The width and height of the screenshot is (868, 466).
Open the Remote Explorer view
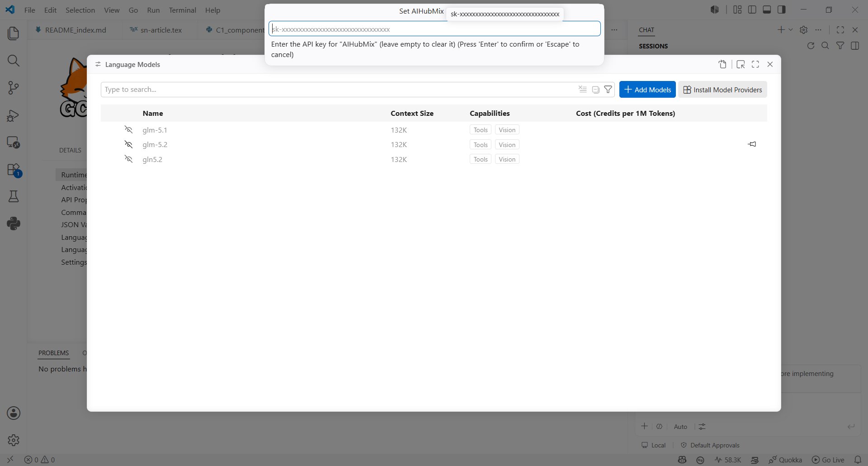tap(14, 143)
